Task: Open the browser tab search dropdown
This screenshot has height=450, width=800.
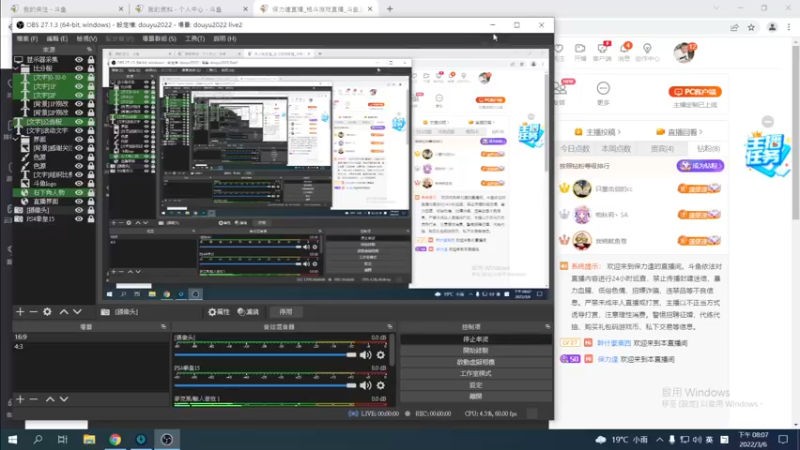Action: coord(716,9)
